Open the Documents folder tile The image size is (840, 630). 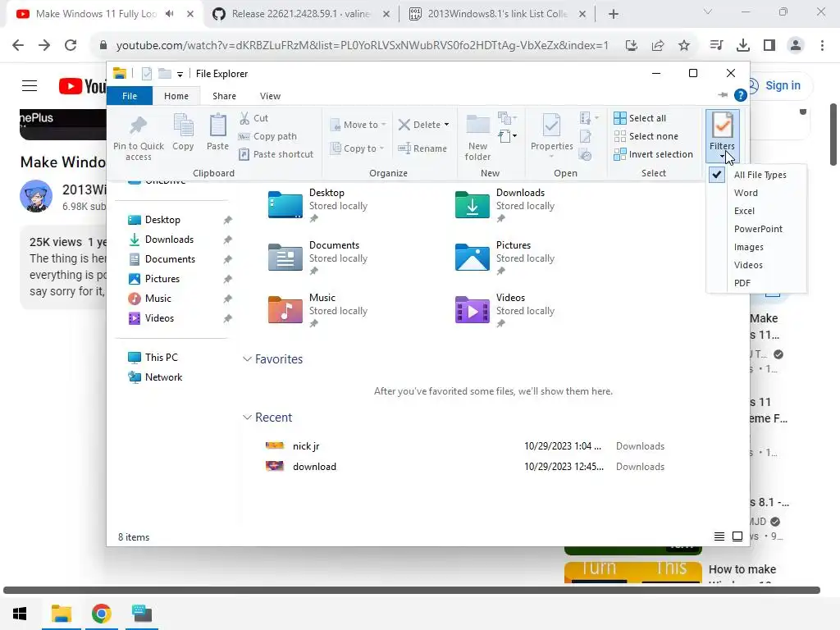[318, 258]
